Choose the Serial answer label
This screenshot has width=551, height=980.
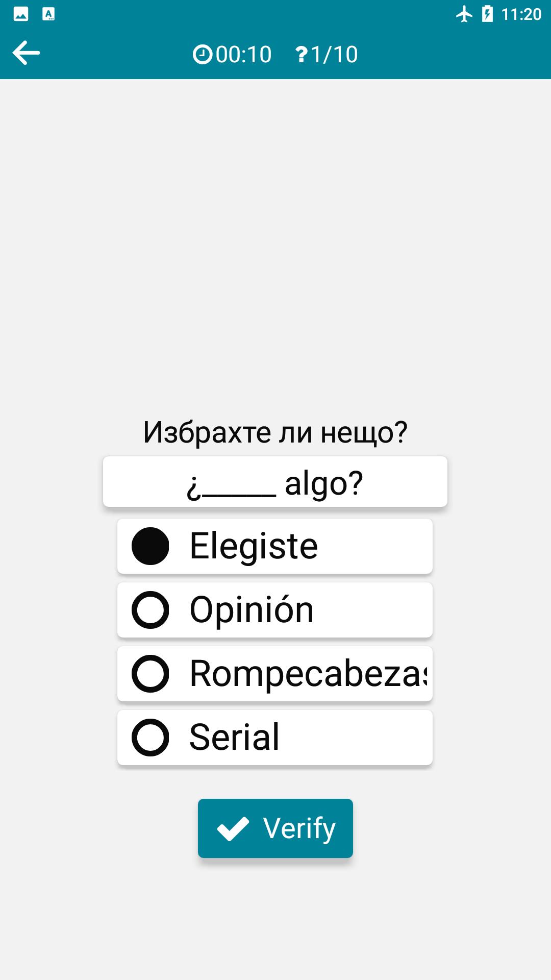[234, 738]
